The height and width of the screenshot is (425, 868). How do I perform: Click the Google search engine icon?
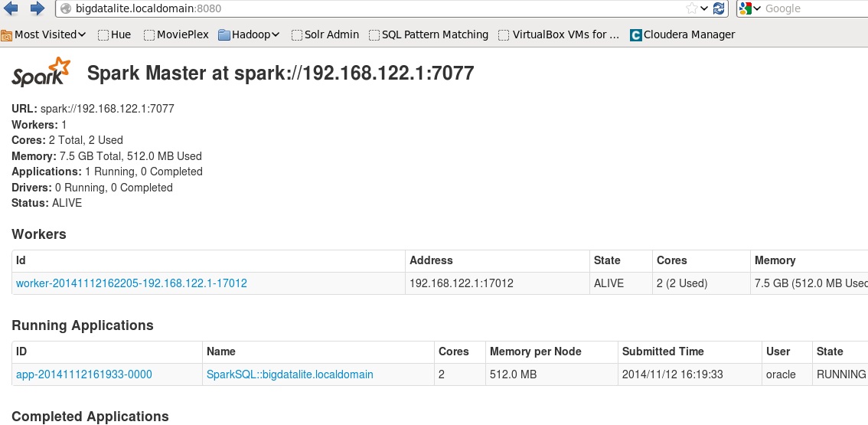(746, 8)
